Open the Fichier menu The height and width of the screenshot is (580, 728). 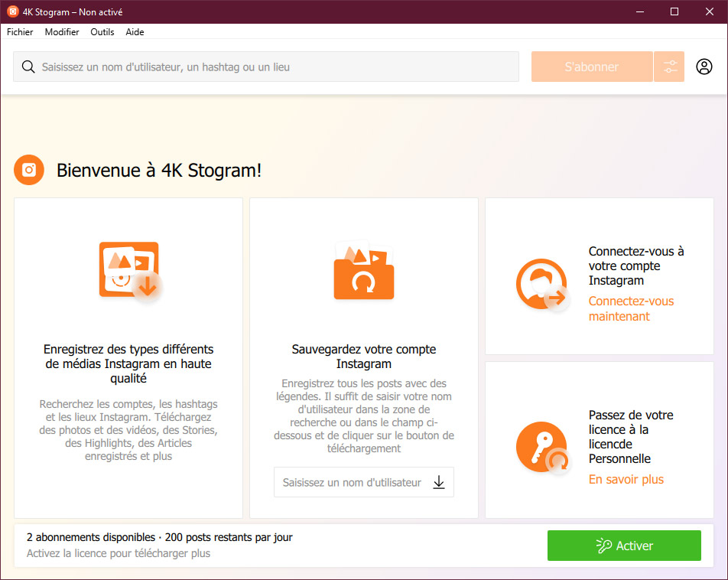[x=20, y=32]
